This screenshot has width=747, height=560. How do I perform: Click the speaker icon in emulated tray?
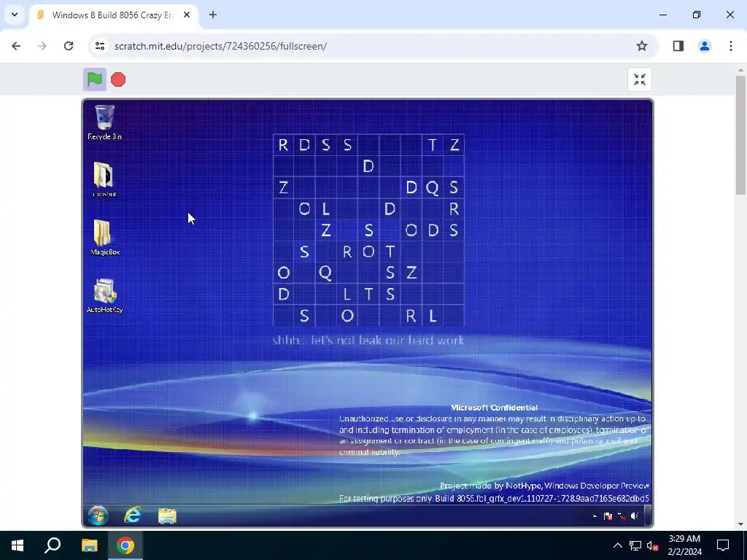coord(634,516)
